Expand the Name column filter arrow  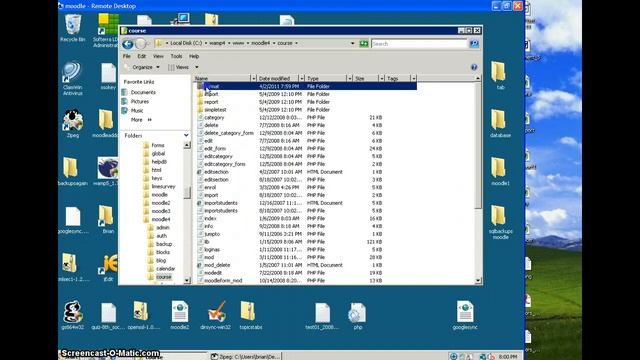(253, 78)
